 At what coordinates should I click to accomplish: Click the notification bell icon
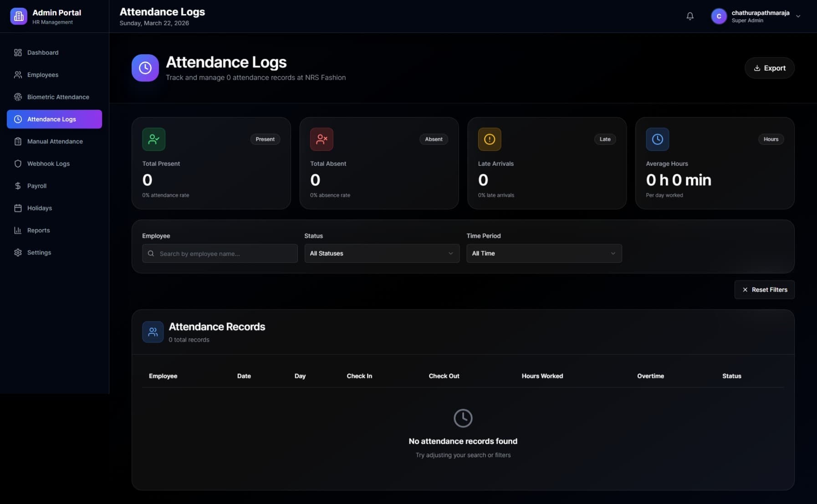[x=689, y=16]
